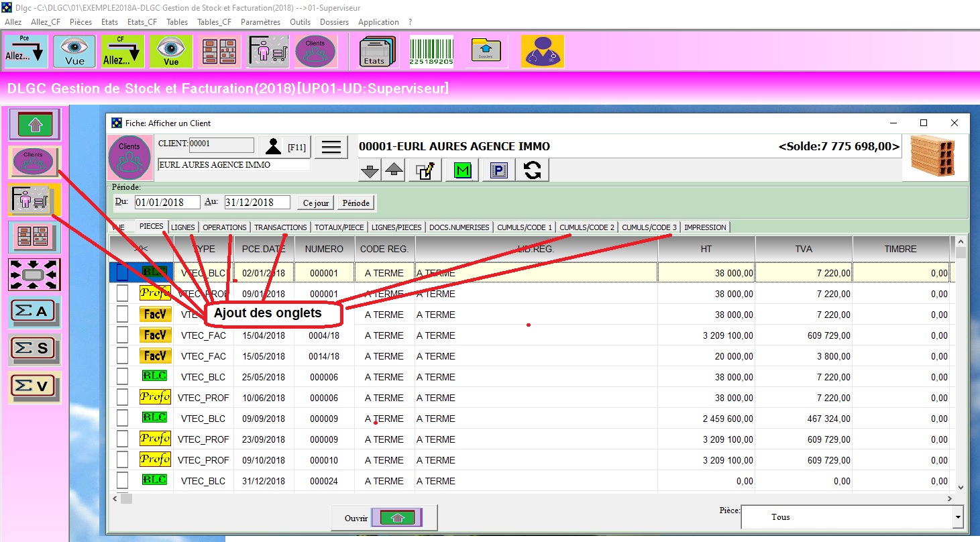Click the user profile icon in top toolbar

click(x=543, y=51)
